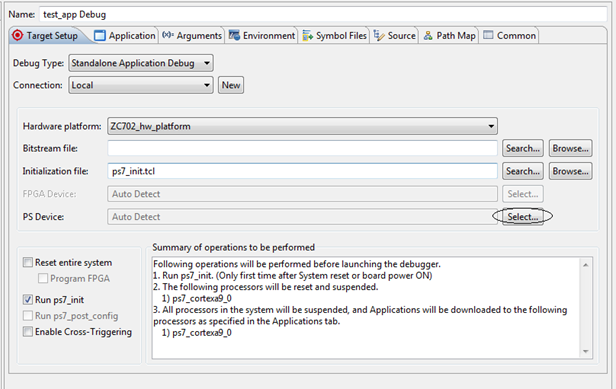Click the Application tab window icon
616x389 pixels.
tap(100, 35)
